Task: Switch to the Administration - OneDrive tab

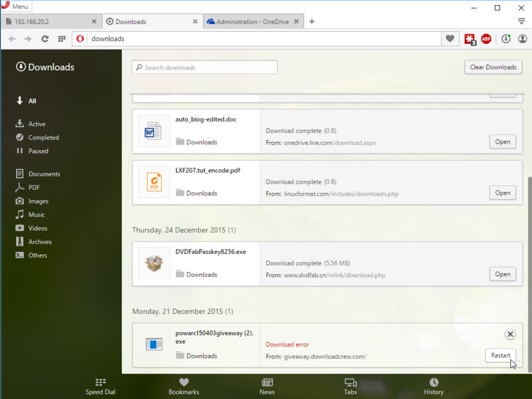Action: click(x=254, y=21)
